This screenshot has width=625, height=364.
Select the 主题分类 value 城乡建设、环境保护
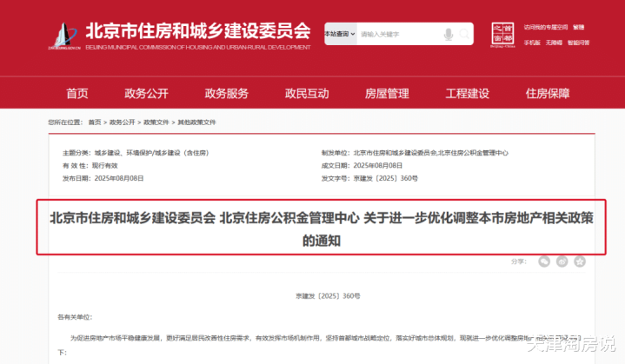[151, 153]
